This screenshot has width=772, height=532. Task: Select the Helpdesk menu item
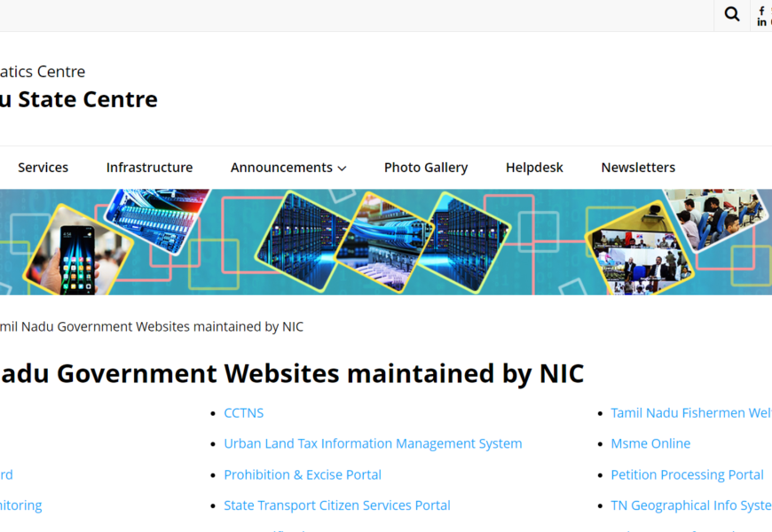(x=534, y=168)
